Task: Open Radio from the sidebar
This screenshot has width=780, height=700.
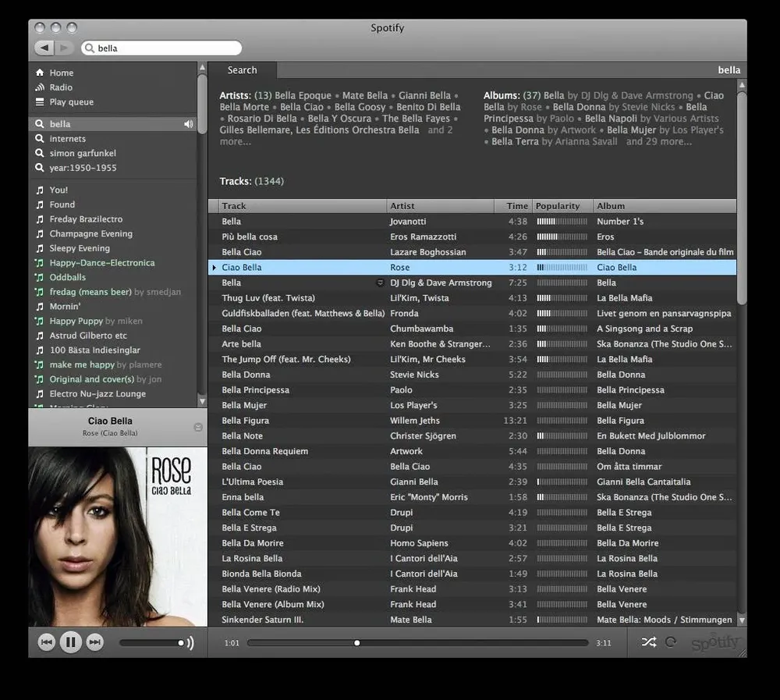Action: [61, 87]
